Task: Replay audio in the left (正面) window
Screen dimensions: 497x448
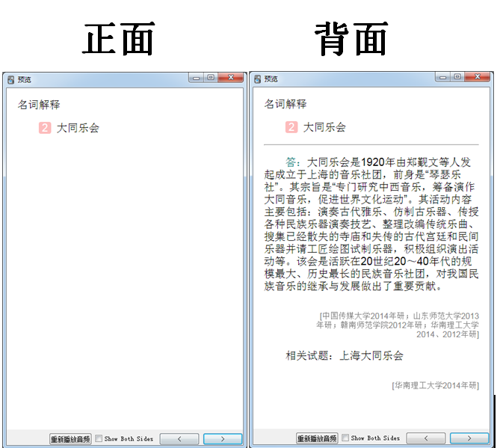Action: pos(70,439)
